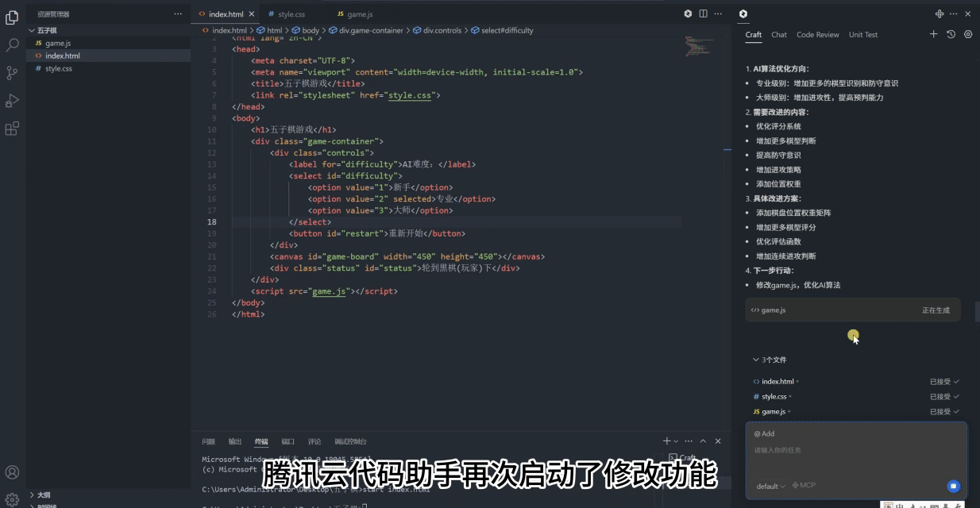Screen dimensions: 980x508
Task: Click the style.css link on line 8
Action: tap(410, 95)
